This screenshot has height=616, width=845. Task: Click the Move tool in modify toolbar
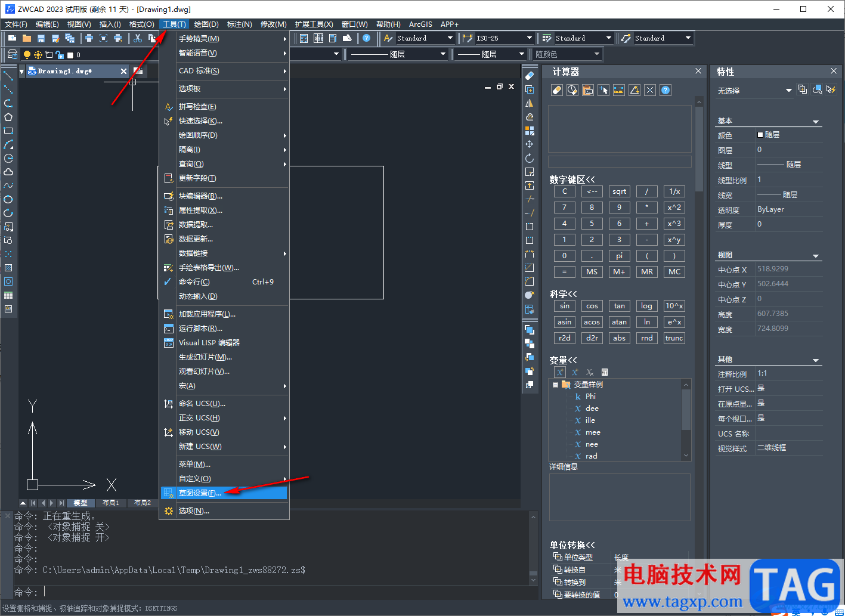pos(529,144)
